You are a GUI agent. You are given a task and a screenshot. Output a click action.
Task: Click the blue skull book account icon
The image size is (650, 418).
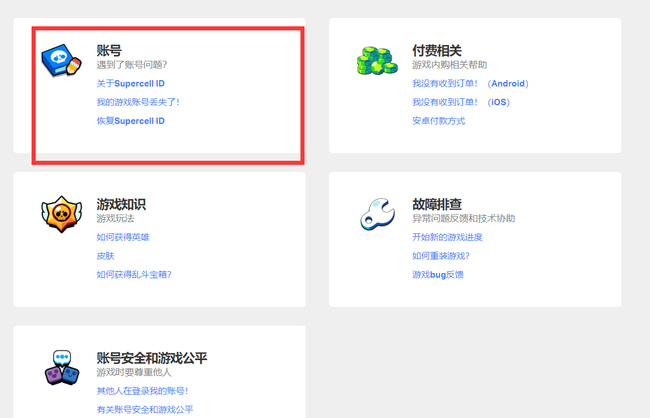tap(61, 61)
